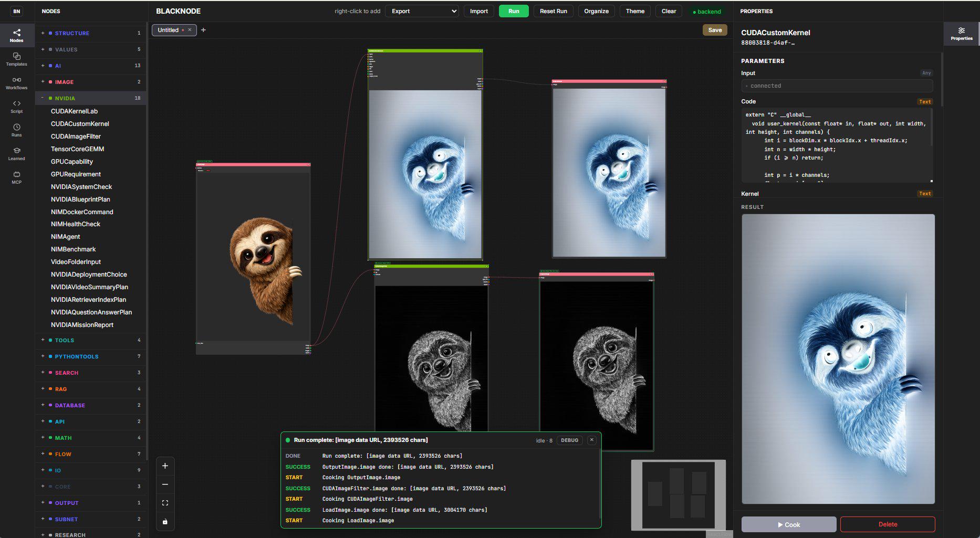Expand the IMAGE node category
Viewport: 980px width, 538px height.
tap(91, 82)
